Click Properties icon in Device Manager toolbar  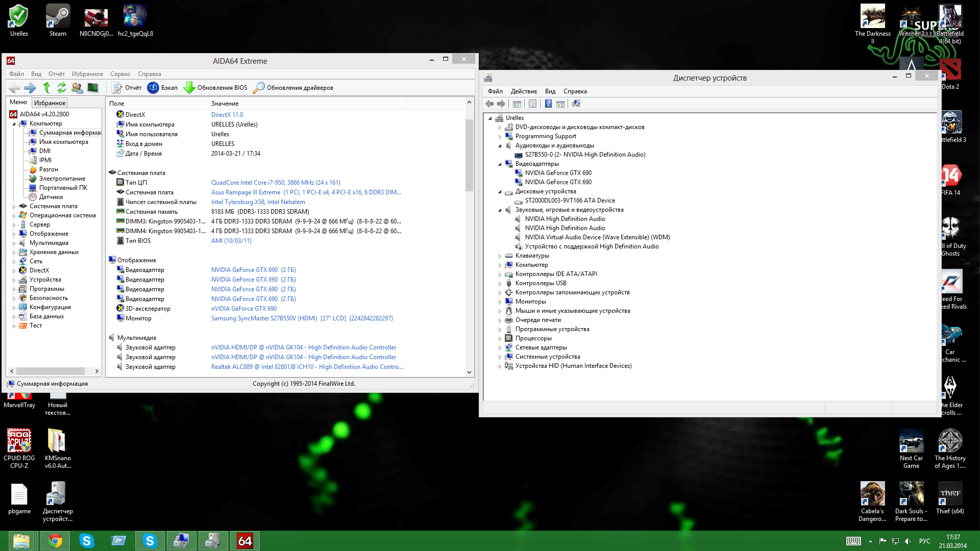[x=532, y=104]
